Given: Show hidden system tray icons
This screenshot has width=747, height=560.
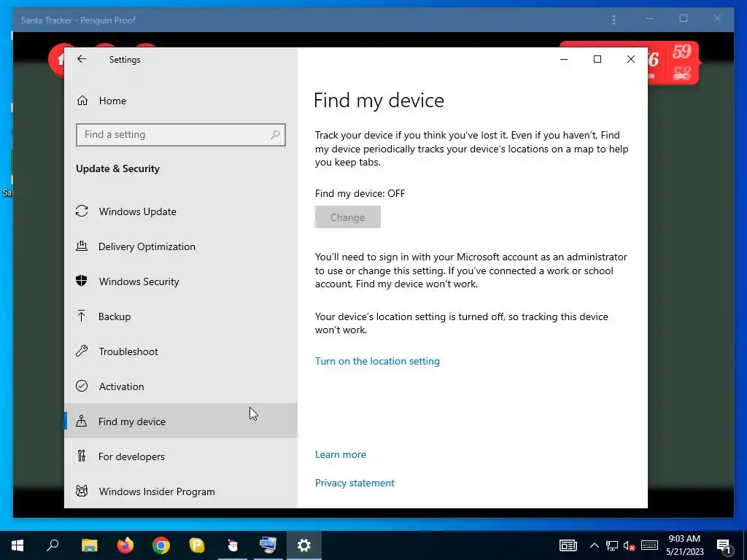Looking at the screenshot, I should [594, 545].
